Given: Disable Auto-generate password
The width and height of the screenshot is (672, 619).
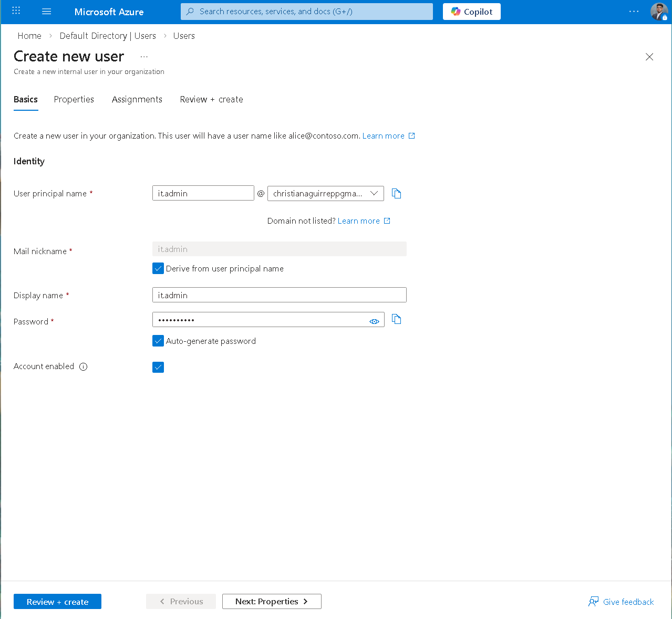Looking at the screenshot, I should pyautogui.click(x=158, y=341).
